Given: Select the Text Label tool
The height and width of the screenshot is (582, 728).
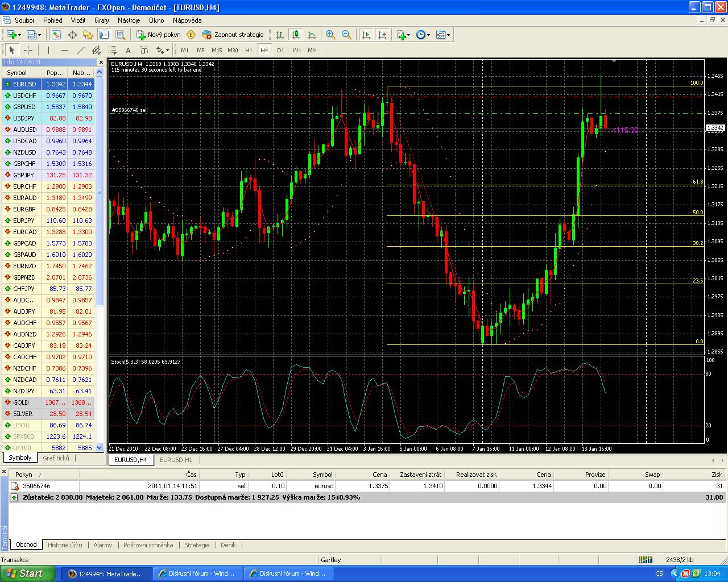Looking at the screenshot, I should [144, 50].
